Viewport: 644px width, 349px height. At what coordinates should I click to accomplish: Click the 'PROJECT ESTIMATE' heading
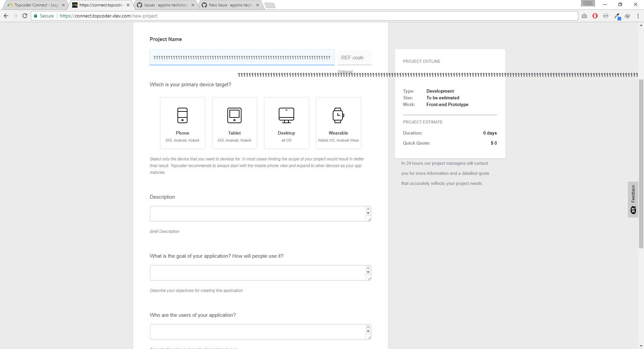(423, 122)
